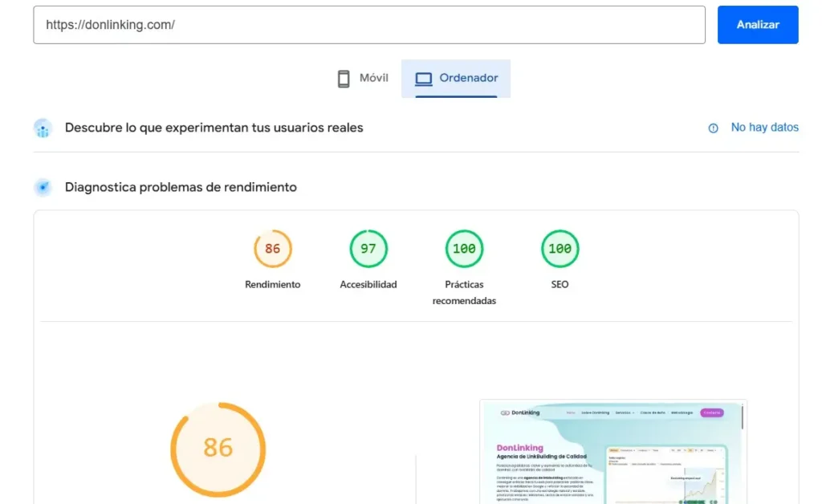Click the 86 Rendimiento score gauge

point(273,248)
